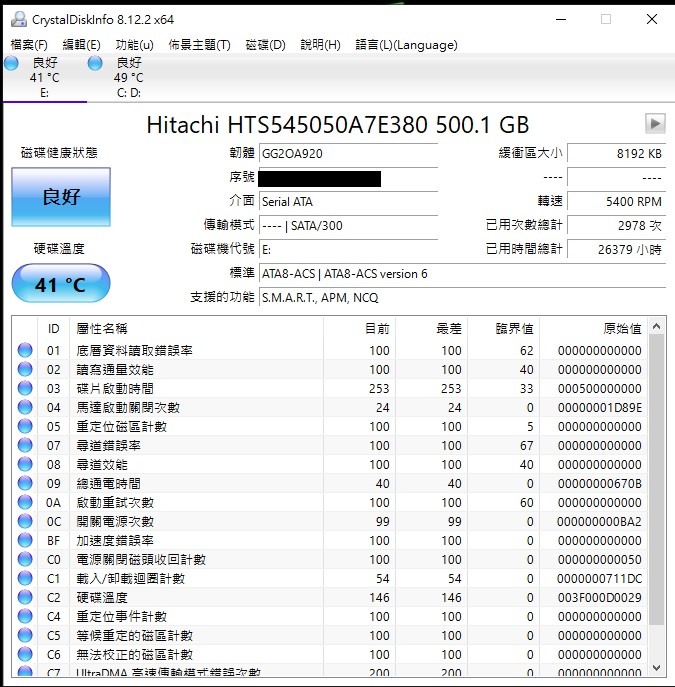Select the C: D: disk tab at 49 °C
675x687 pixels.
point(129,78)
